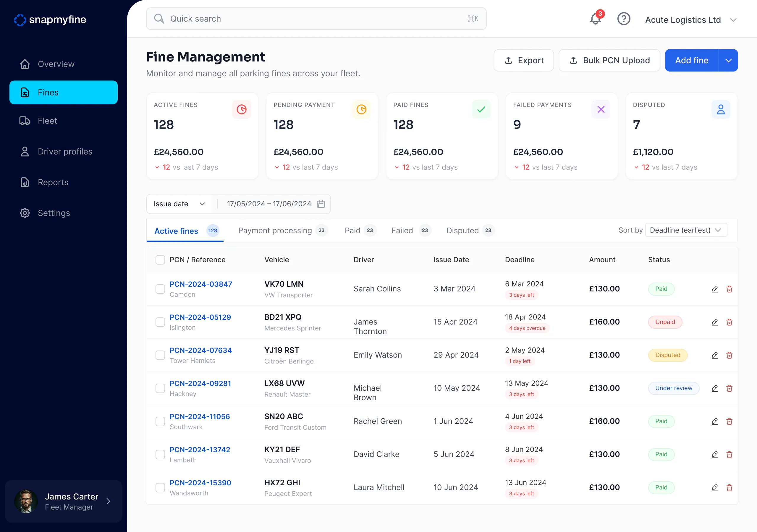
Task: Open the Overview page in sidebar
Action: point(64,64)
